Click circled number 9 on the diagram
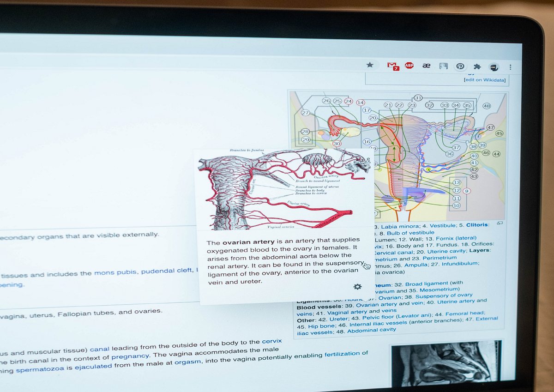 click(x=467, y=191)
